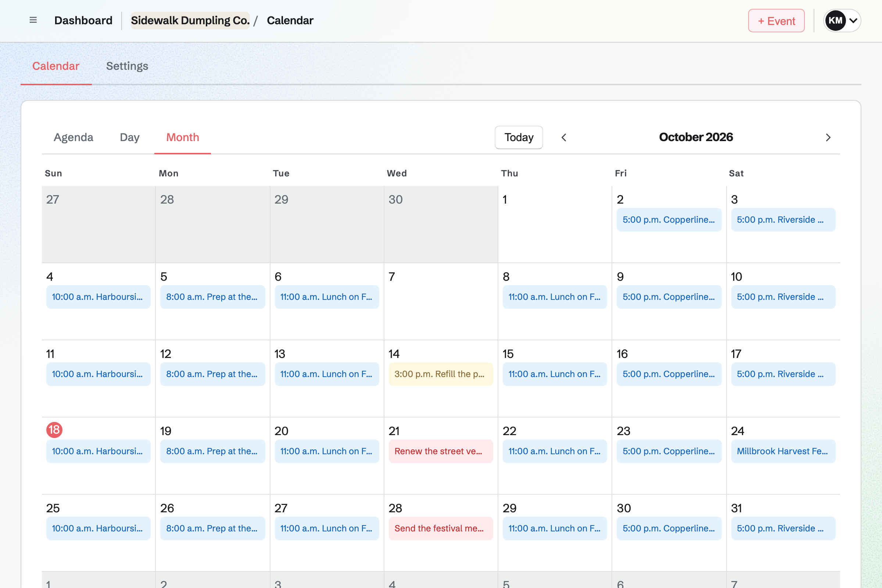
Task: Open Prep event on October 19
Action: click(213, 451)
